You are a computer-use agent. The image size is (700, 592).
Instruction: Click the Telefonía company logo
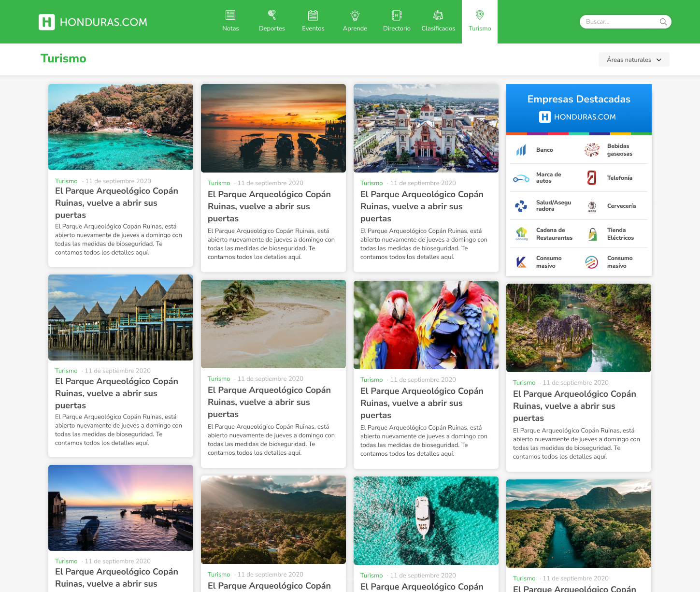(592, 178)
